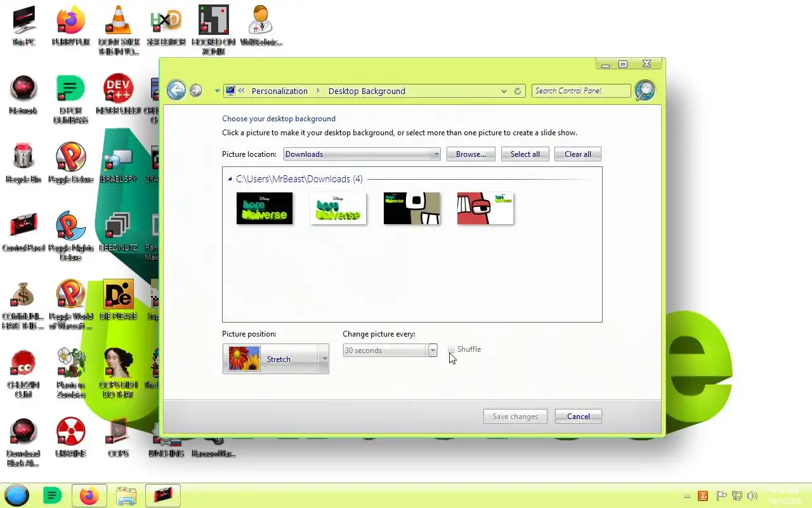
Task: Collapse the C:\Users\MrBeast\Downloads group
Action: 230,179
